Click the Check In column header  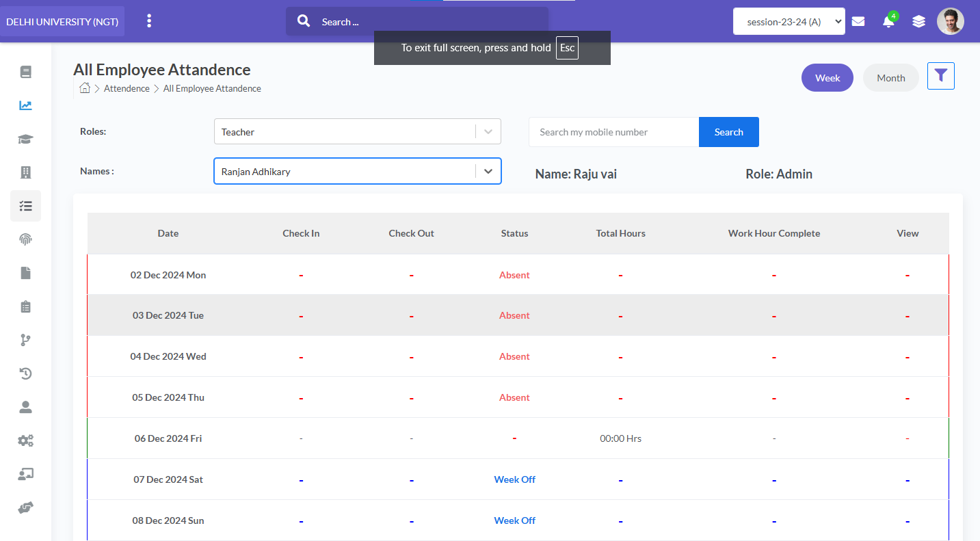click(301, 233)
